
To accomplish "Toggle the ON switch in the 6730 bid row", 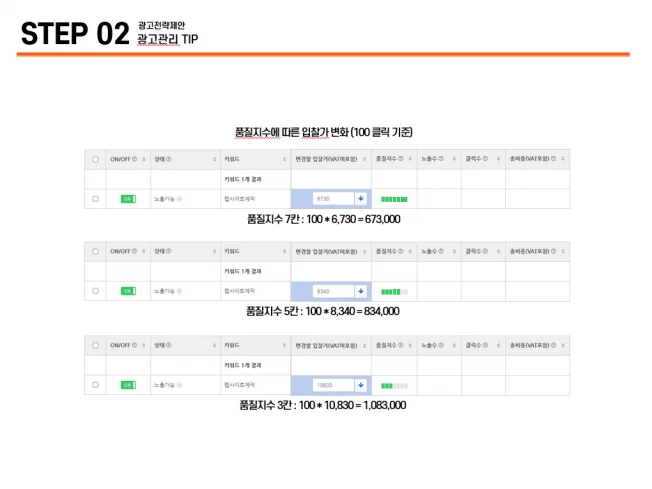I will click(127, 199).
